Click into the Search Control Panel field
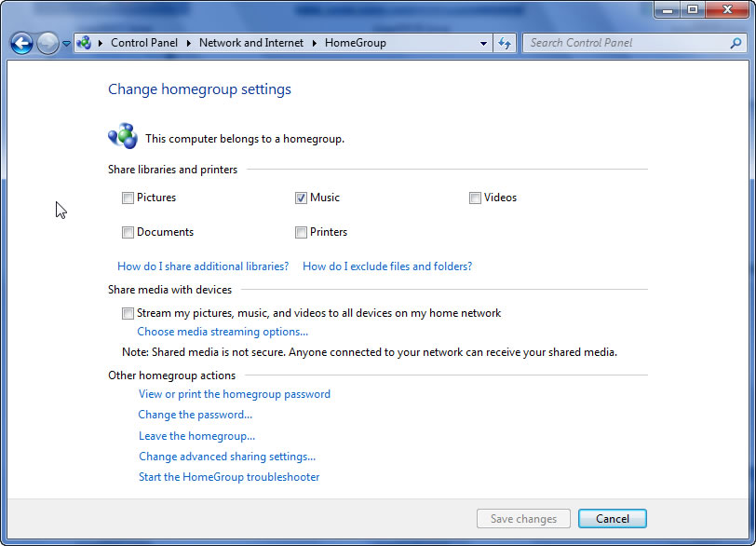Screen dimensions: 756x546 pyautogui.click(x=624, y=43)
